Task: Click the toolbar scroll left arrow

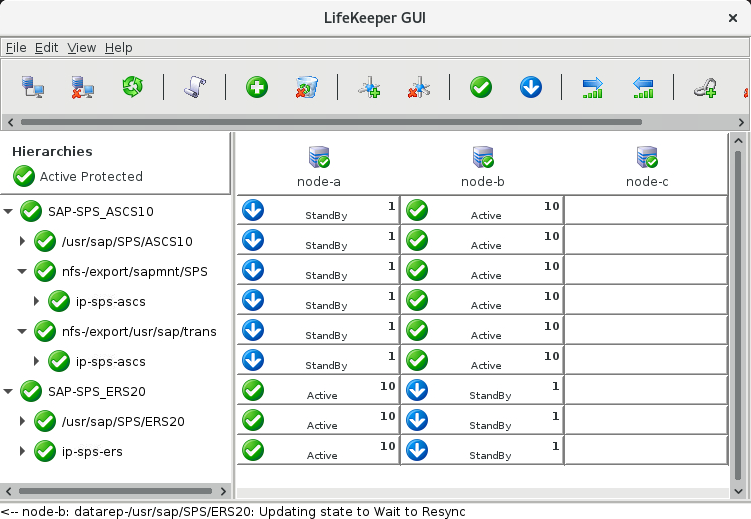Action: pos(11,122)
